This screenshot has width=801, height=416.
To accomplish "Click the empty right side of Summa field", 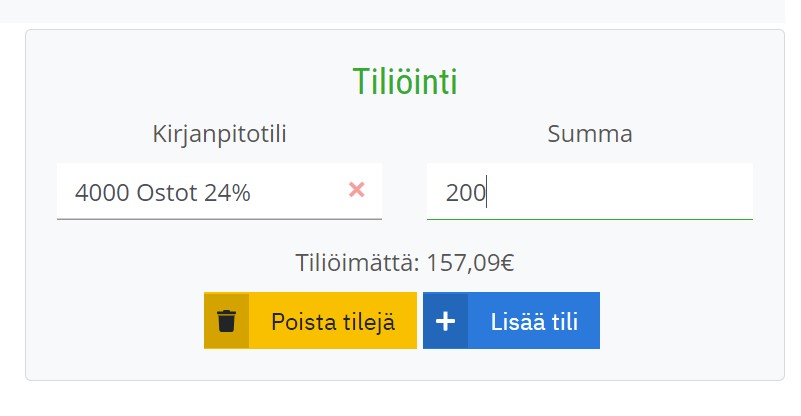I will (639, 192).
